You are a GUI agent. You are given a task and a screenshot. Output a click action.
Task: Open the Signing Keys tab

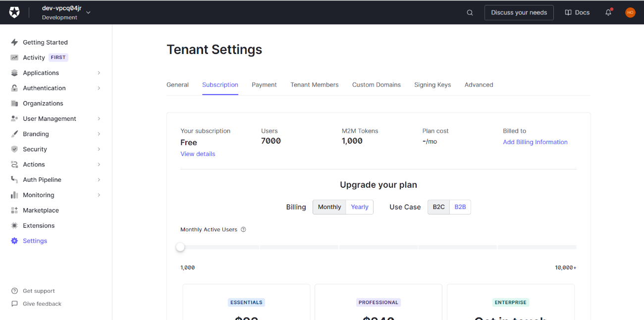pos(432,85)
